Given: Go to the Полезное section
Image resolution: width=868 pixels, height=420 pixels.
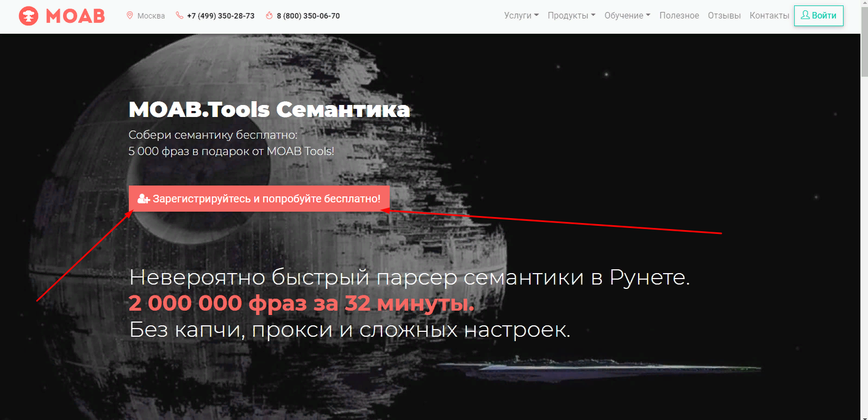Looking at the screenshot, I should 679,16.
